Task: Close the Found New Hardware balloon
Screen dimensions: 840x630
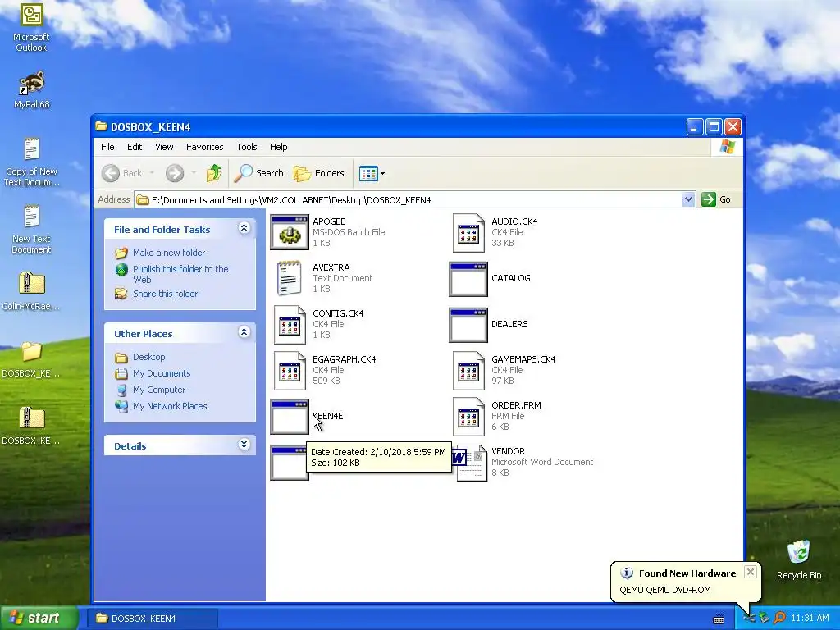Action: pyautogui.click(x=751, y=572)
